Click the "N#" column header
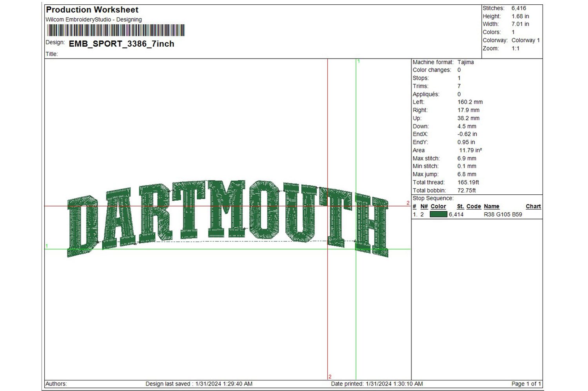 click(x=424, y=206)
